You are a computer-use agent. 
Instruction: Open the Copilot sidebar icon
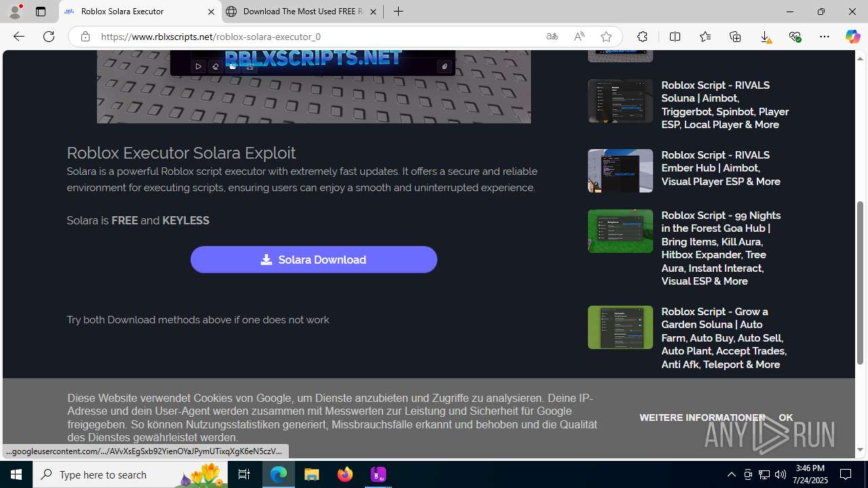point(852,37)
